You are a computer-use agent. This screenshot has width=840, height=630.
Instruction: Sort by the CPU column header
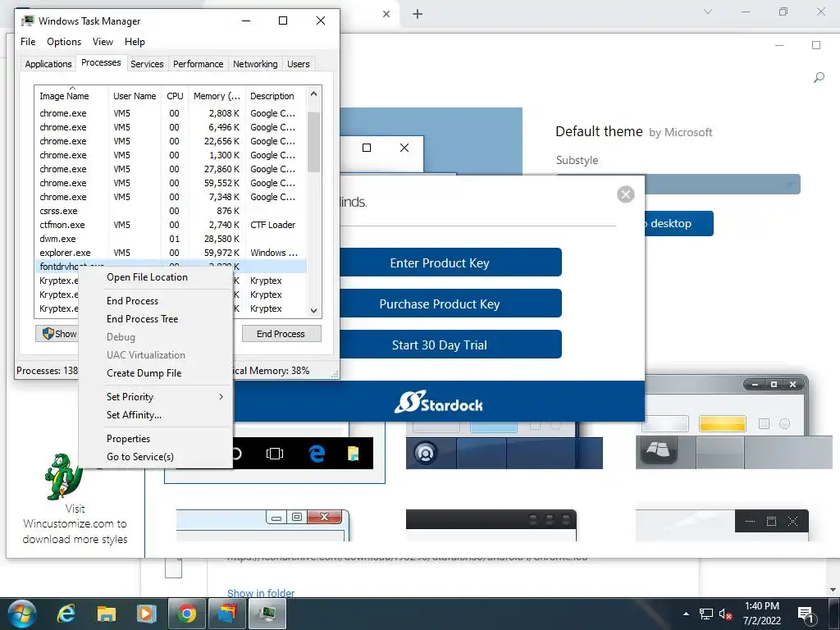pyautogui.click(x=176, y=96)
